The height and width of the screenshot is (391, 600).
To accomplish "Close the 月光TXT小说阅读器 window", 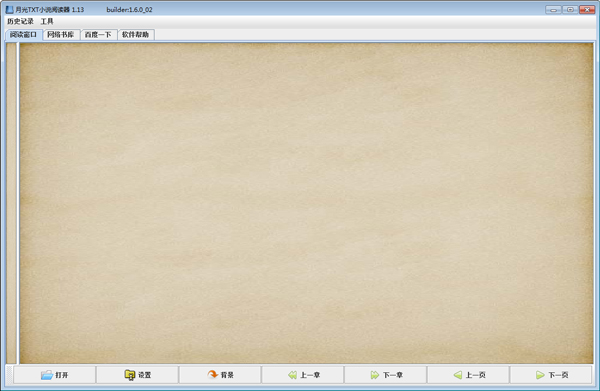I will coord(587,10).
